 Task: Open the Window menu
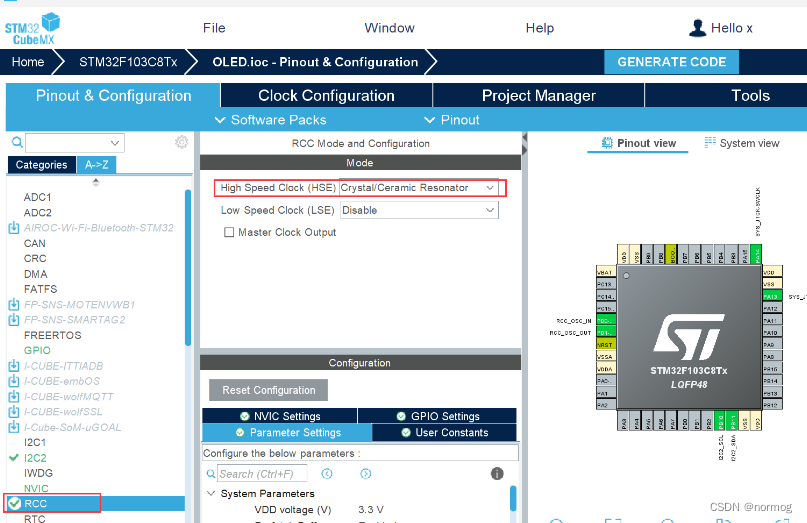[389, 28]
